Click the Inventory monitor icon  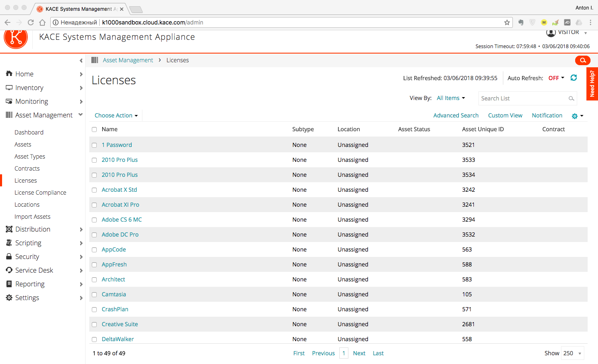pyautogui.click(x=9, y=88)
